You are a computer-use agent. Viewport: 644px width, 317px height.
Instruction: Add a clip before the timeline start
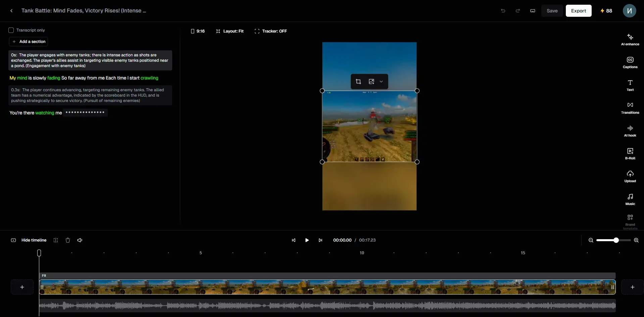coord(22,287)
